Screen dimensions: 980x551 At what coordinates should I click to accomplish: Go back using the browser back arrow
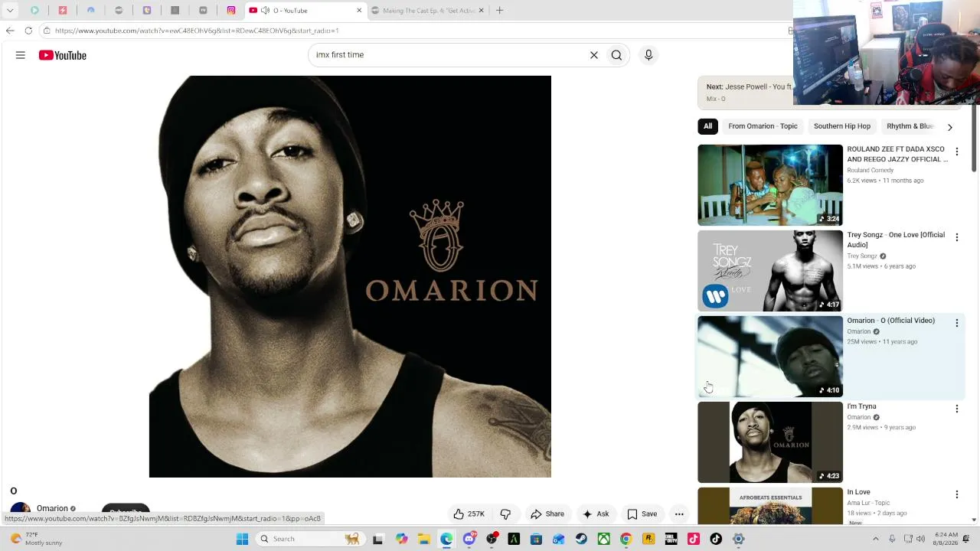(x=10, y=31)
